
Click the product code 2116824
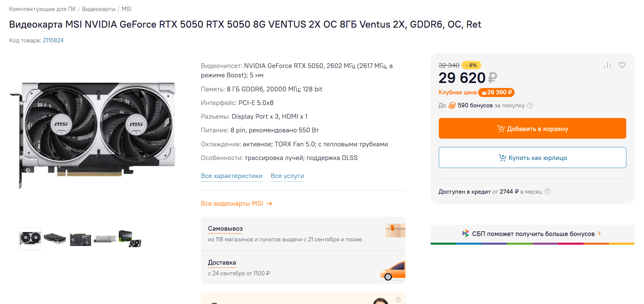click(53, 40)
